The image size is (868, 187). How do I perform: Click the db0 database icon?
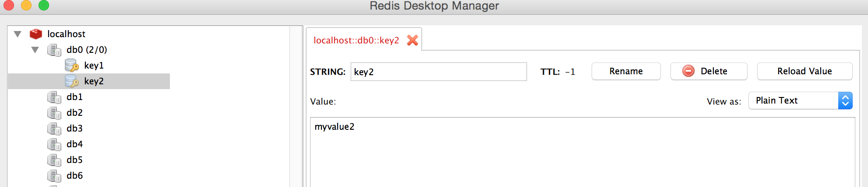point(54,50)
